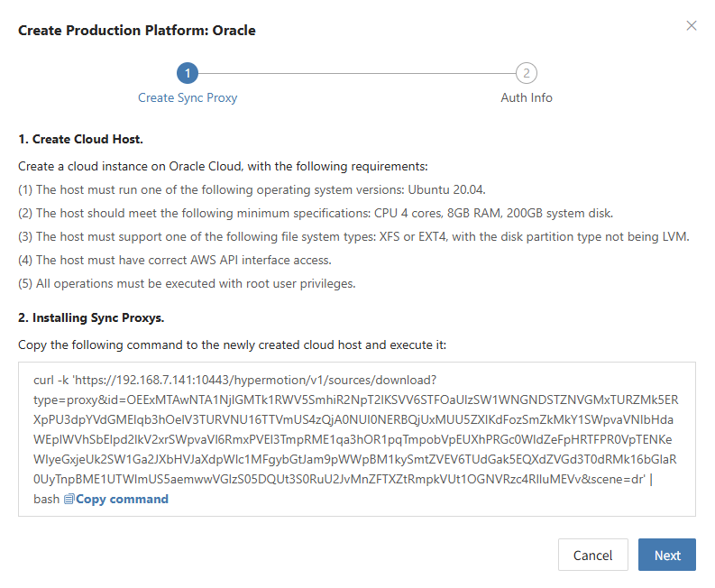Click the Ubuntu 20.04 operating system requirement line
This screenshot has width=715, height=588.
click(252, 189)
